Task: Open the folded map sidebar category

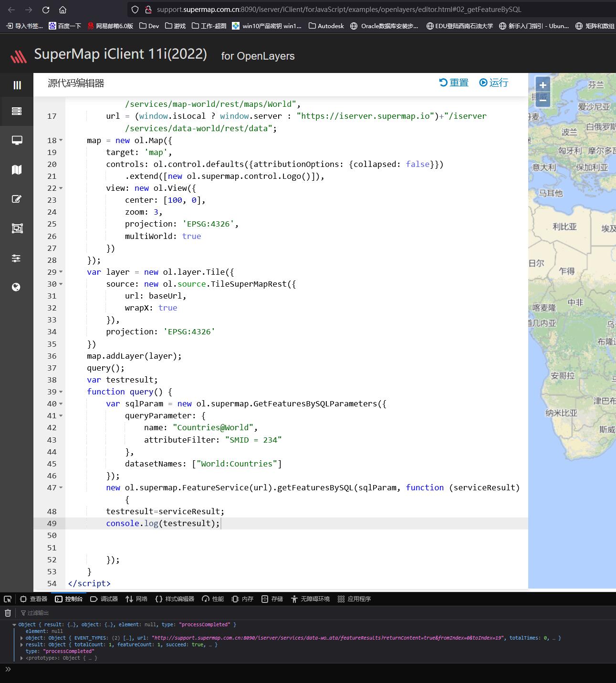Action: [17, 170]
